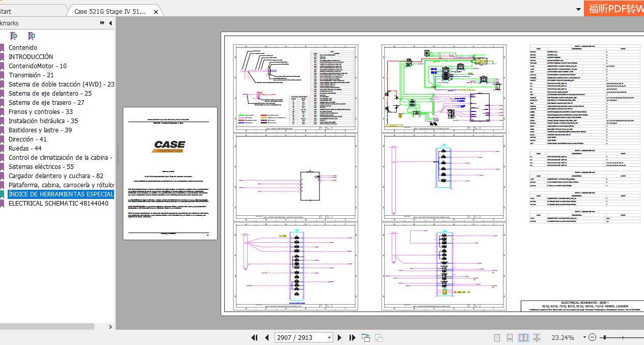
Task: Toggle the two-page facing view
Action: click(x=523, y=337)
